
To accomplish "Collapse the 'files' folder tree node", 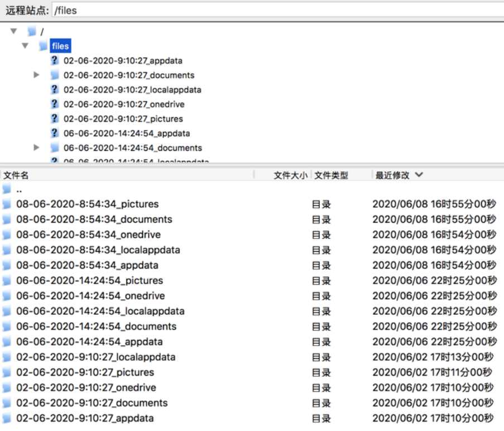I will [x=25, y=46].
